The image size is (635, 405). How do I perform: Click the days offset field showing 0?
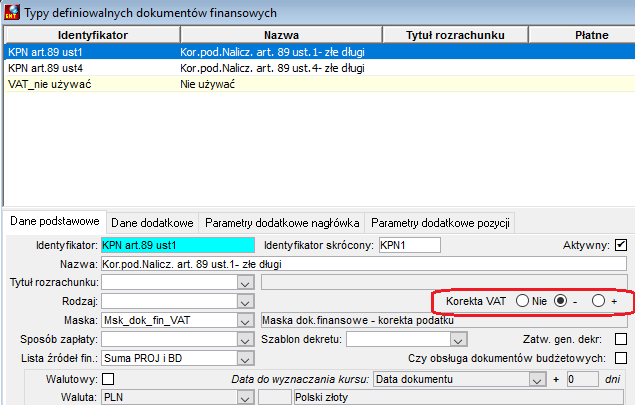click(582, 379)
